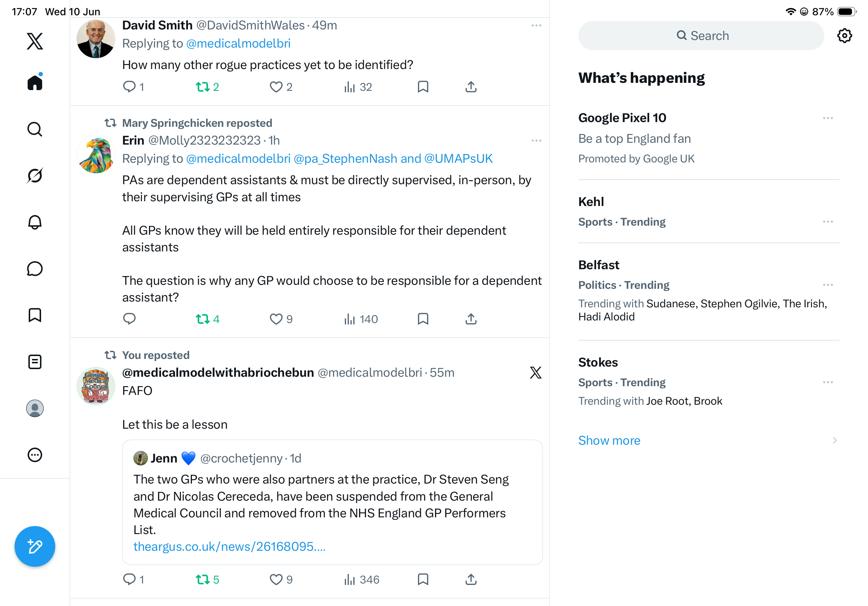Go to Home in sidebar

(35, 82)
